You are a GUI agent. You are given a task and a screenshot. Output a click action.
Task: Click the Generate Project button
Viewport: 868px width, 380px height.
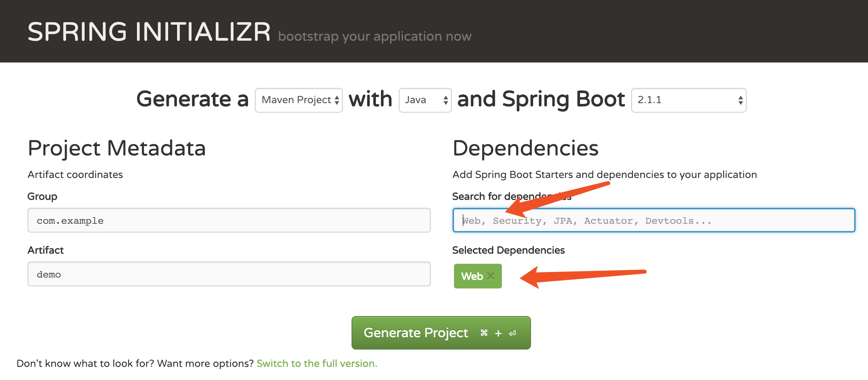click(441, 333)
